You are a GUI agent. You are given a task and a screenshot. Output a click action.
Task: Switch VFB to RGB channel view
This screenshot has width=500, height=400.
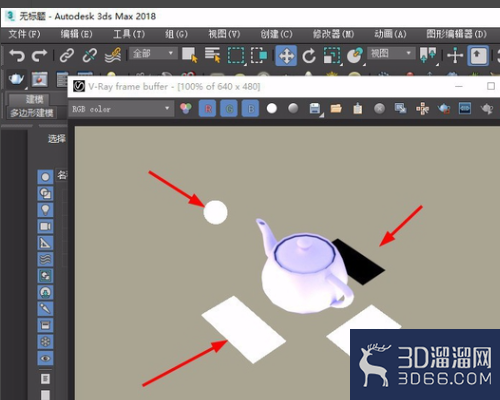186,108
